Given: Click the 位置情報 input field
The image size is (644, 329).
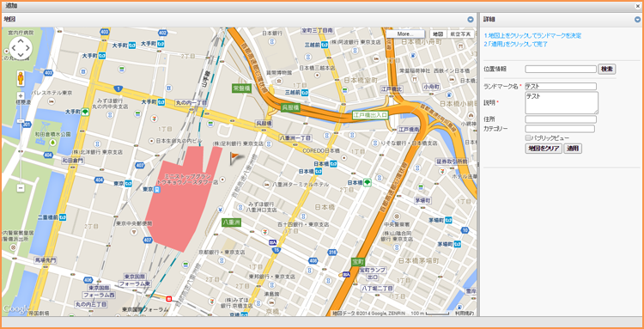Looking at the screenshot, I should [561, 69].
